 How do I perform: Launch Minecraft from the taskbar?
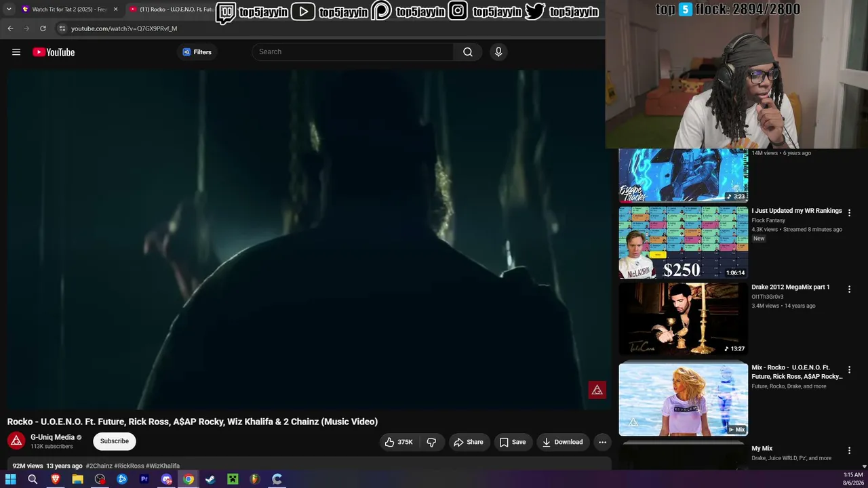tap(233, 479)
